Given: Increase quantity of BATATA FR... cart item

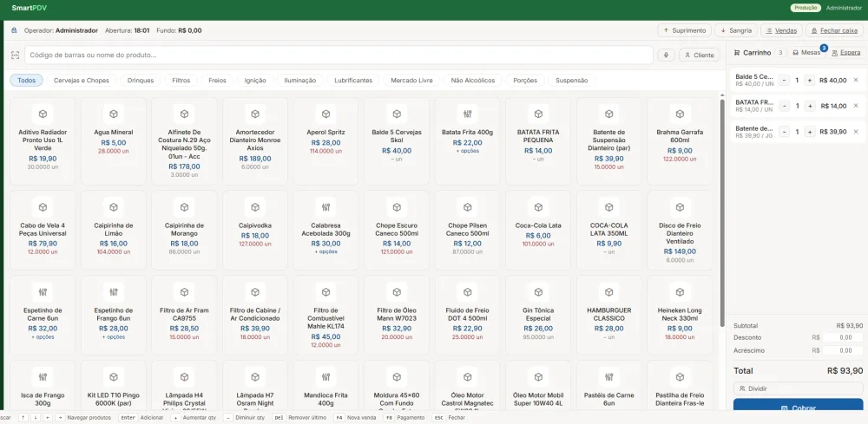Looking at the screenshot, I should pyautogui.click(x=810, y=106).
